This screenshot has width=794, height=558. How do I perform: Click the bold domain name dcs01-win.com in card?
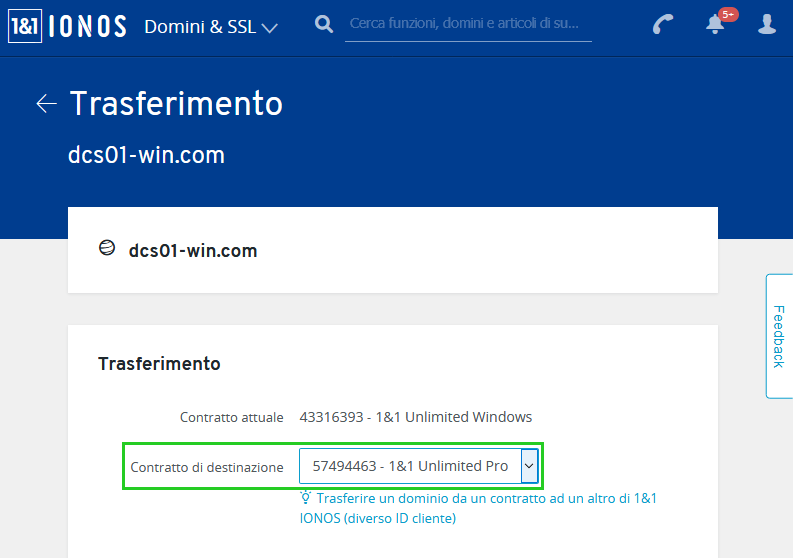pos(193,251)
